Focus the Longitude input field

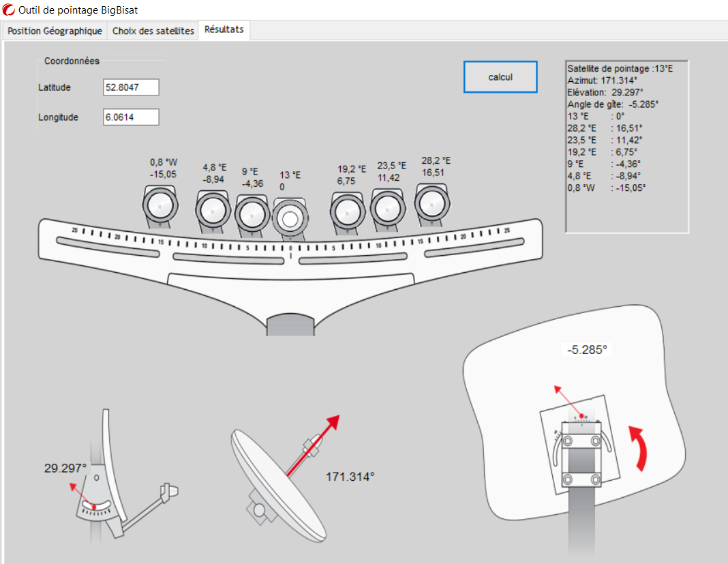click(x=131, y=117)
